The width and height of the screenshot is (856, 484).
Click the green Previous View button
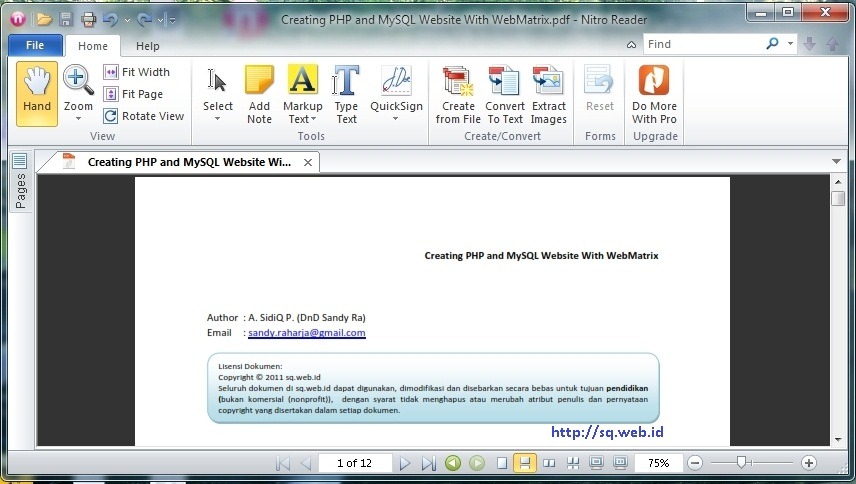(453, 463)
